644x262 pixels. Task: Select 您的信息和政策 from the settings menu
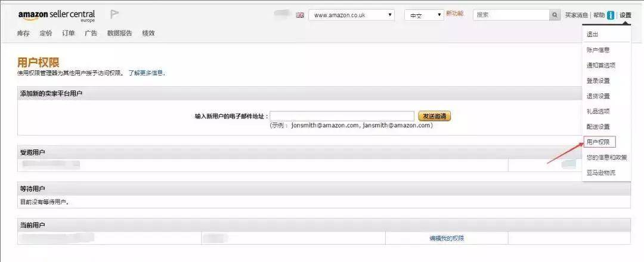(606, 157)
